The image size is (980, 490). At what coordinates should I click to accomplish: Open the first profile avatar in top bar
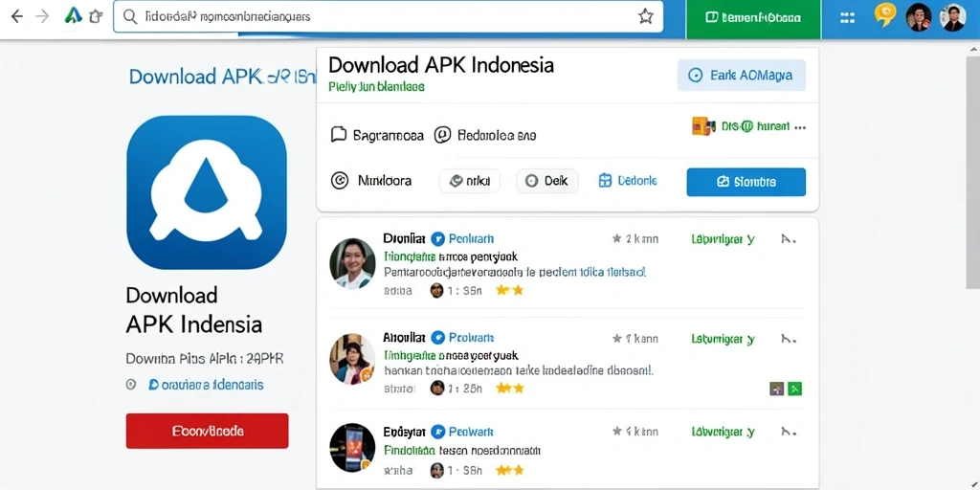tap(919, 17)
